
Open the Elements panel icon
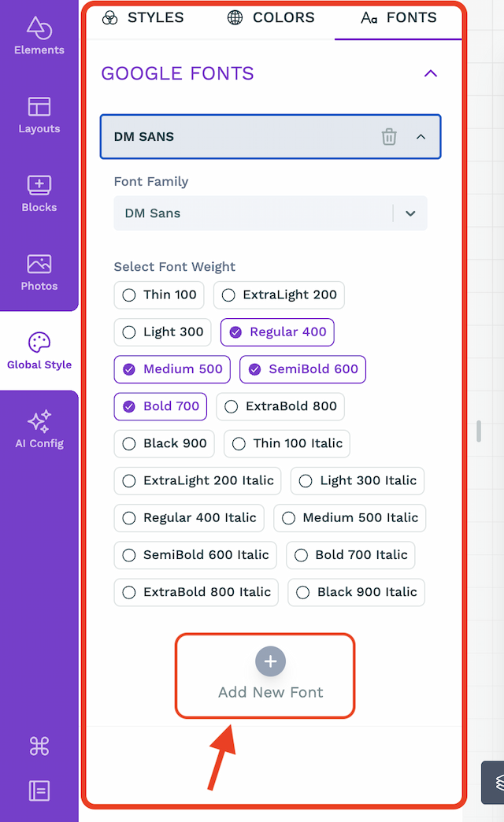(39, 28)
